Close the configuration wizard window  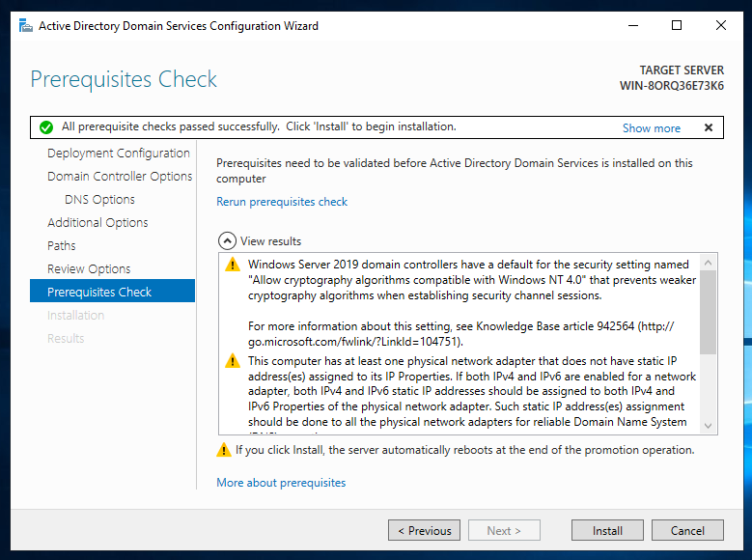point(721,25)
